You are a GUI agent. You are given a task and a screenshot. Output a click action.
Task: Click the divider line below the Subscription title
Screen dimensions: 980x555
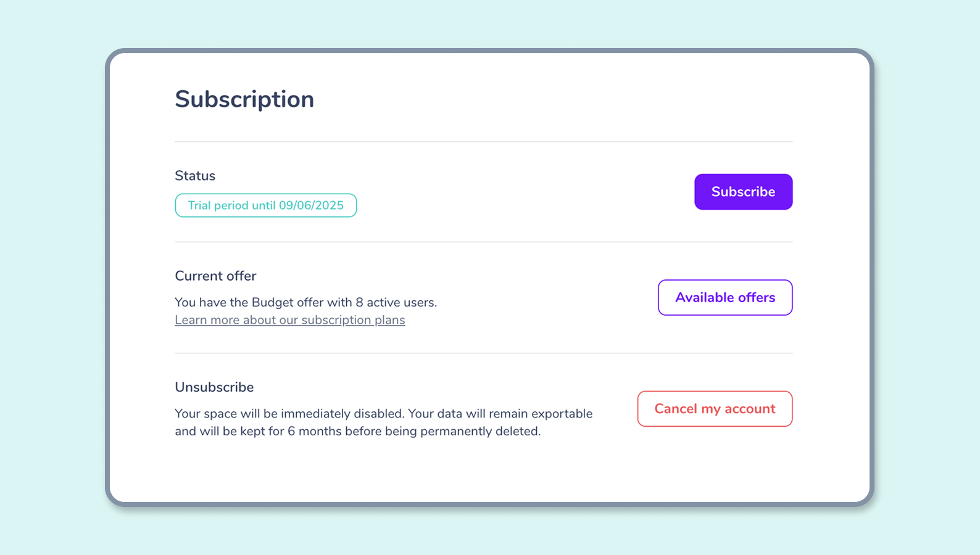(x=484, y=142)
